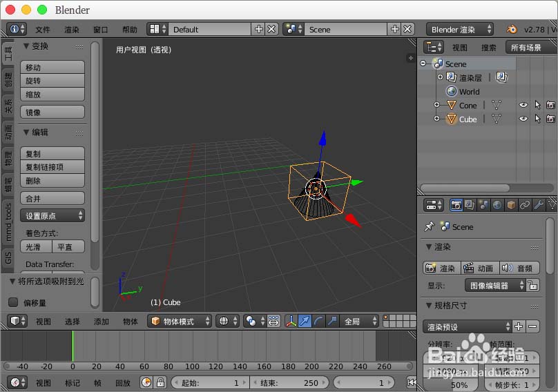The height and width of the screenshot is (392, 558).
Task: Add a new screen layout next to Default
Action: pyautogui.click(x=259, y=29)
